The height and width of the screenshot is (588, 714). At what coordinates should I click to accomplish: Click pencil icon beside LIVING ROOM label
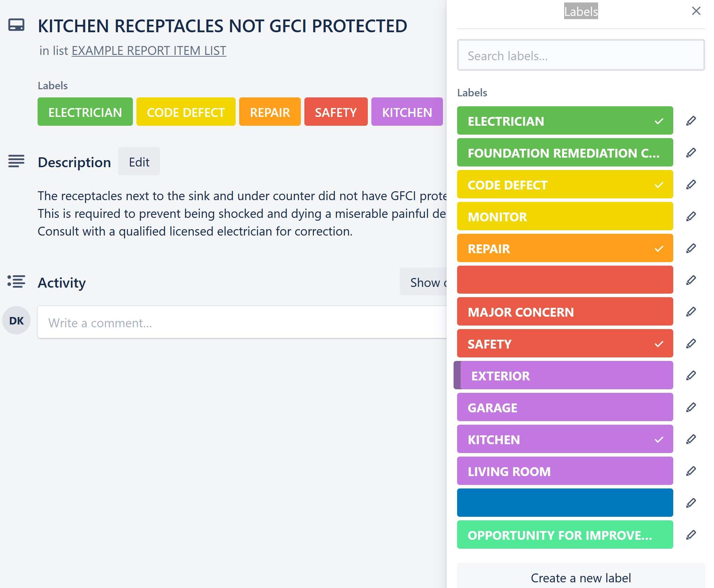[691, 471]
